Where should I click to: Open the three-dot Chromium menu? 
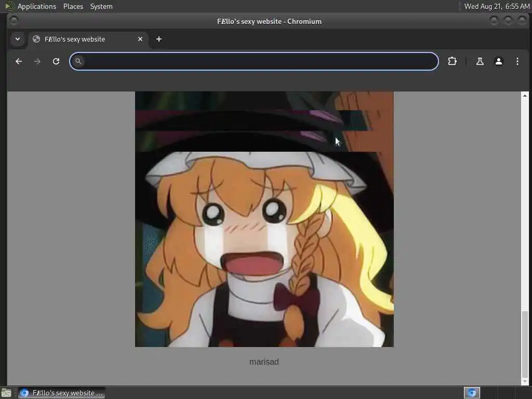(517, 61)
